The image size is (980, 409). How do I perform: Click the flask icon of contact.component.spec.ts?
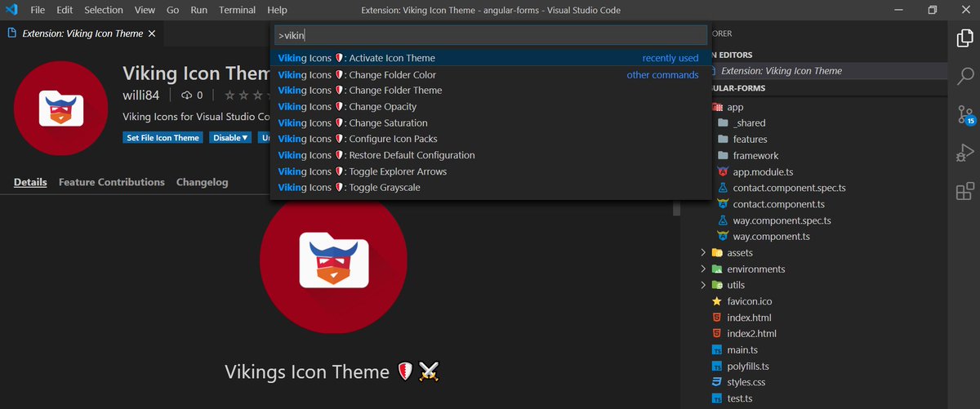click(722, 188)
